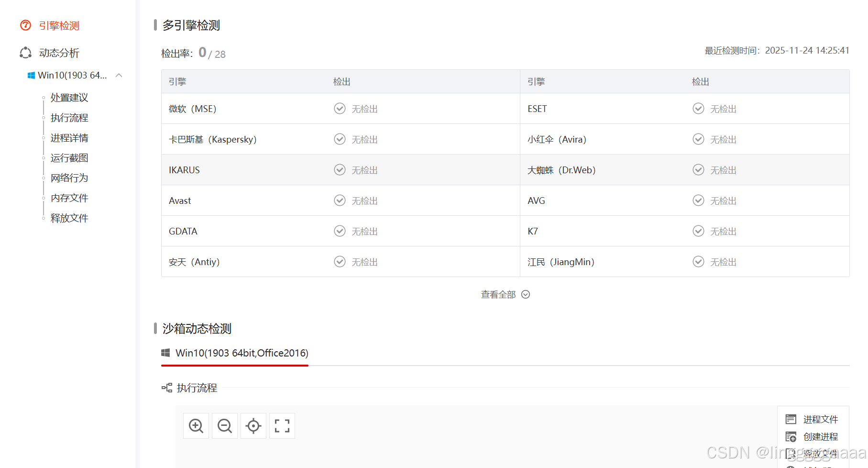Click check icon in GDATA row
Image resolution: width=868 pixels, height=468 pixels.
(x=340, y=231)
